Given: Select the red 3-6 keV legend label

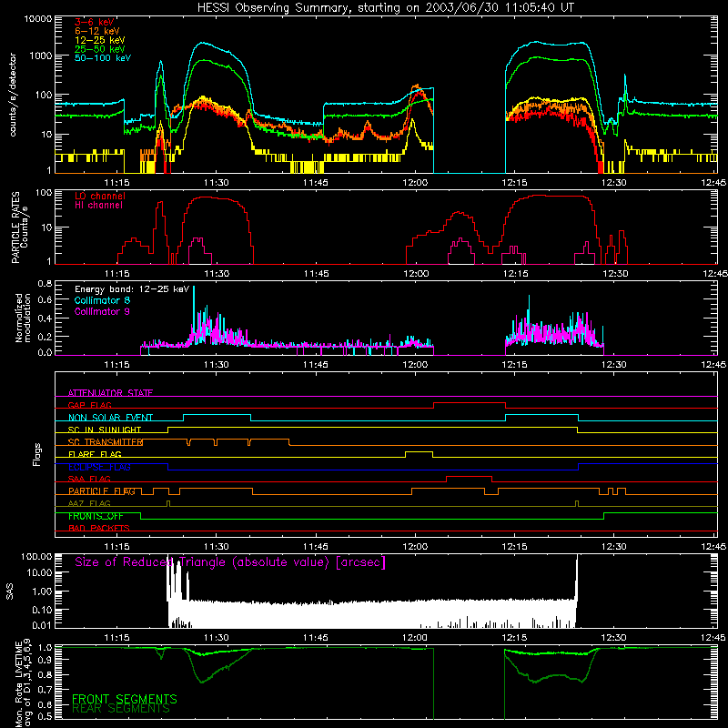Looking at the screenshot, I should tap(94, 22).
